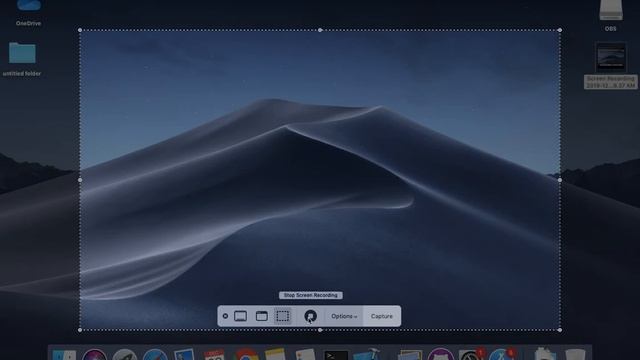The image size is (640, 360).
Task: Open Launchpad rocket icon in Dock
Action: 124,354
